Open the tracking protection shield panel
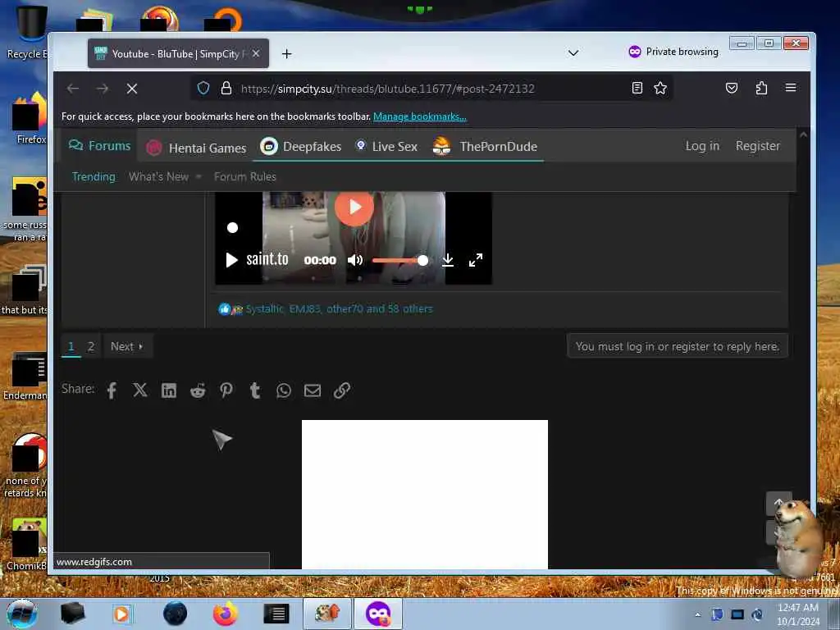 point(203,88)
